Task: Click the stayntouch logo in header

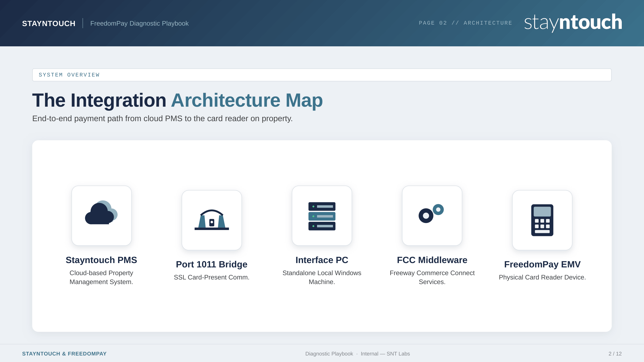Action: [x=573, y=22]
